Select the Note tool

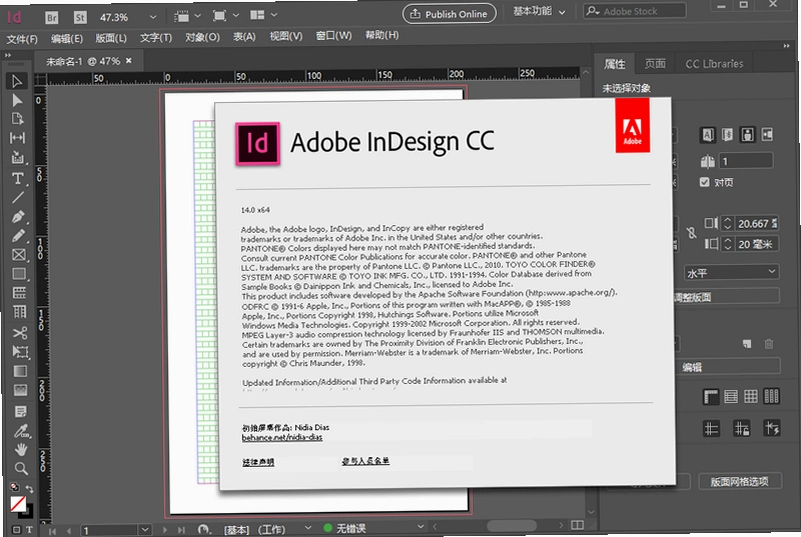point(20,411)
